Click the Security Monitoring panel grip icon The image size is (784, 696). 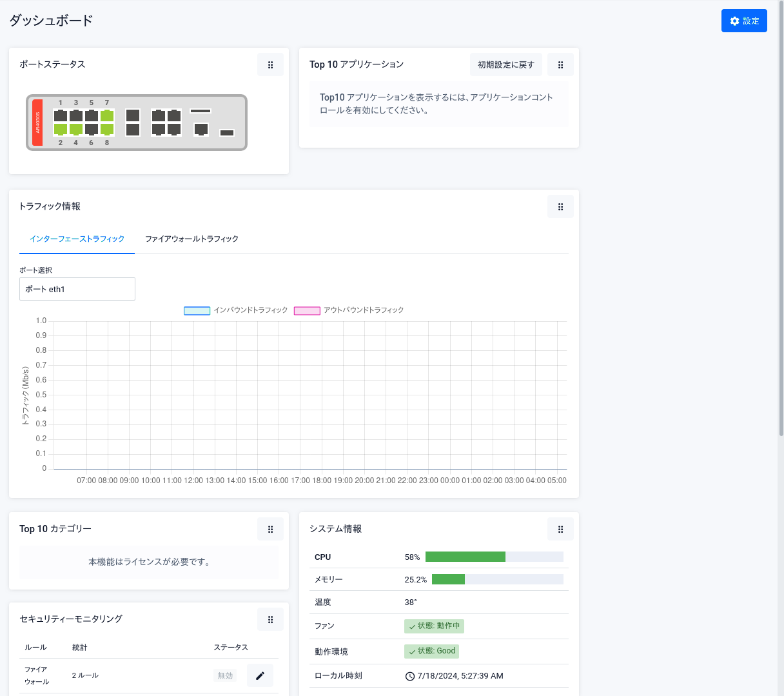click(x=270, y=619)
